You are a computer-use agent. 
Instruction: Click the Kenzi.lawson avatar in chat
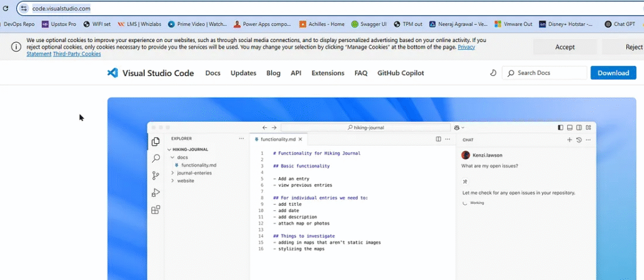465,155
